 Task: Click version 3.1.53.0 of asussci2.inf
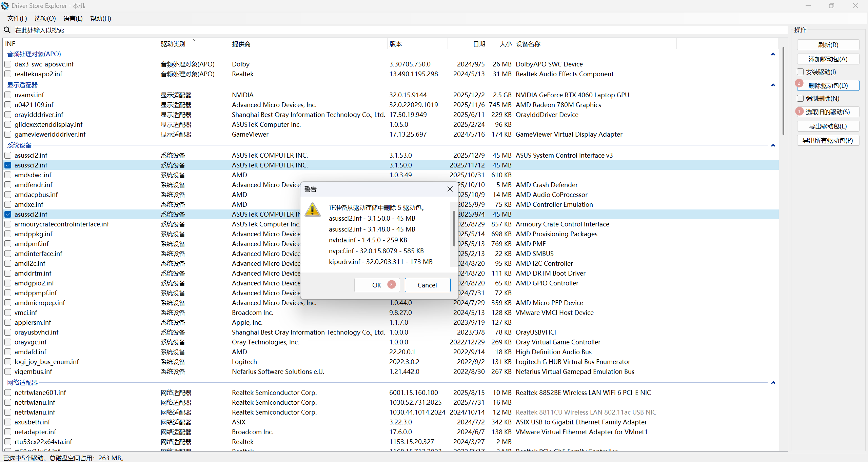pyautogui.click(x=400, y=155)
